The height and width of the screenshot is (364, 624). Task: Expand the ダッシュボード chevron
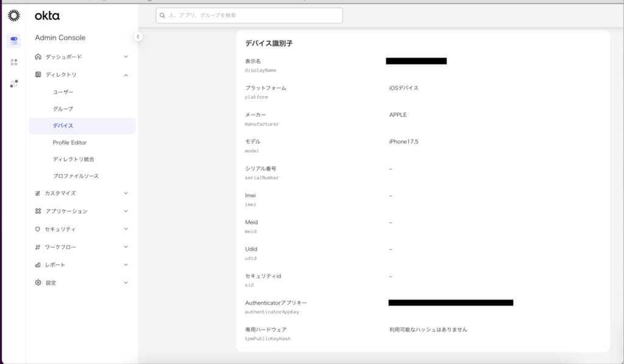126,57
